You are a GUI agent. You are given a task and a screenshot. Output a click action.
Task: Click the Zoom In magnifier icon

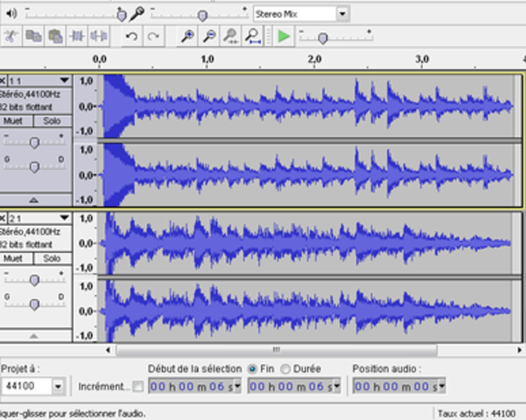187,36
